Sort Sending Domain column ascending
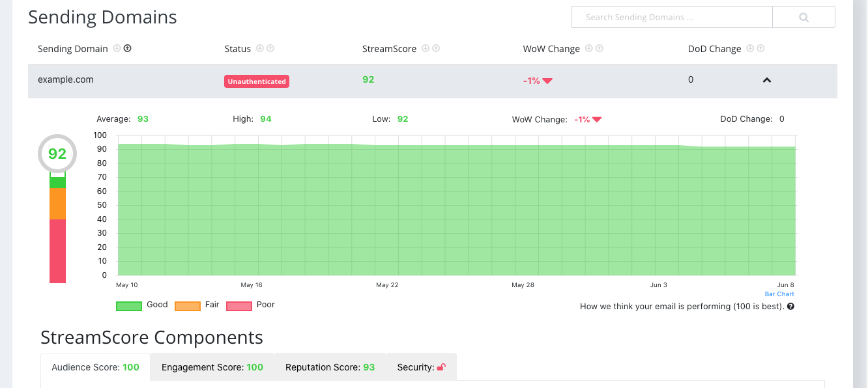Screen dimensions: 868x388 click(x=128, y=48)
